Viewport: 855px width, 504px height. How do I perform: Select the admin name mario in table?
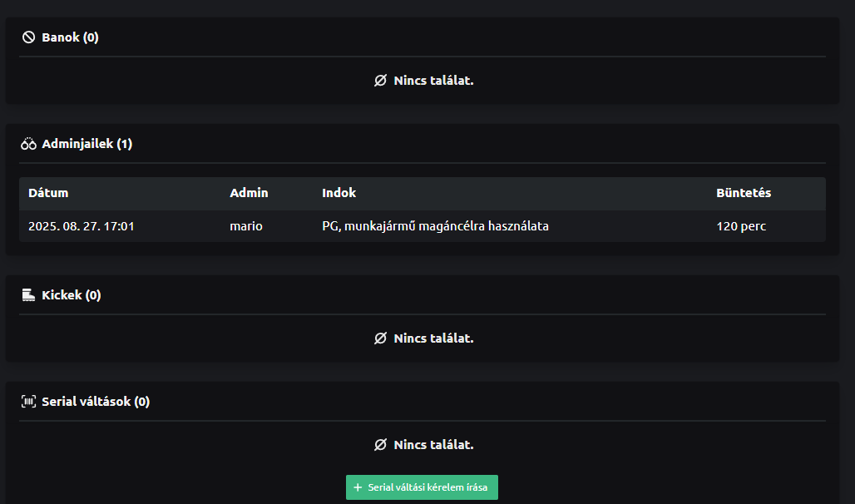[x=246, y=226]
